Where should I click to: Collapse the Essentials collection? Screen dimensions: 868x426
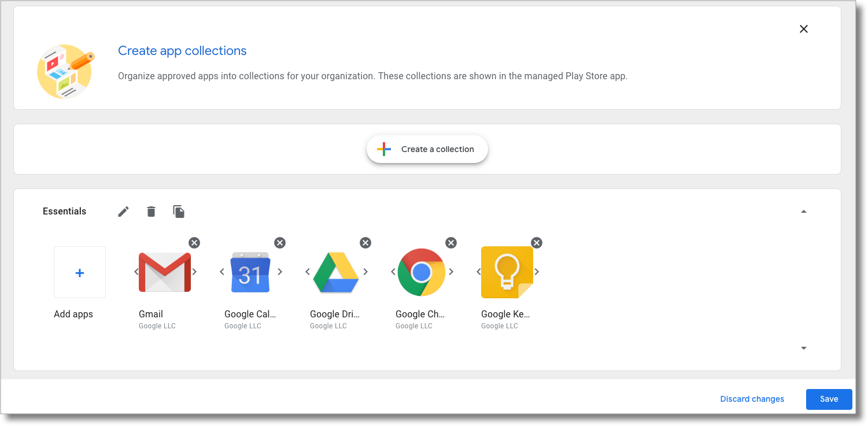coord(803,211)
